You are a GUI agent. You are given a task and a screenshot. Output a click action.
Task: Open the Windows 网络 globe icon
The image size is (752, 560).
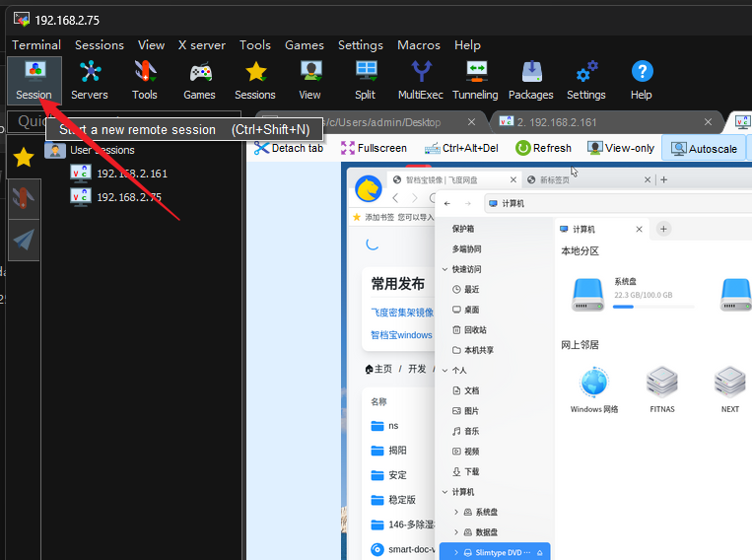(x=594, y=383)
